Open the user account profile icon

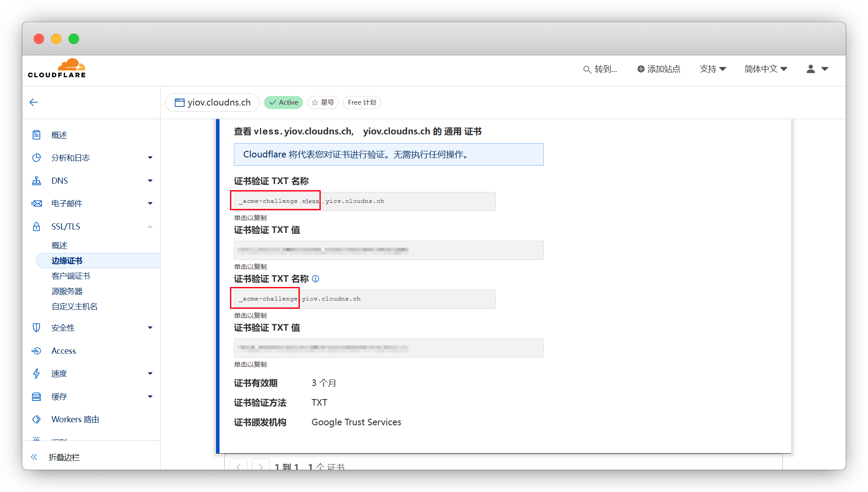811,69
